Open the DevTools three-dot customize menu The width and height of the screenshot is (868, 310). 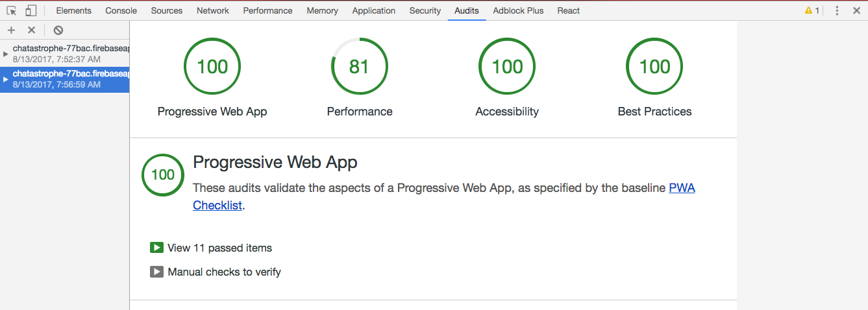tap(837, 10)
